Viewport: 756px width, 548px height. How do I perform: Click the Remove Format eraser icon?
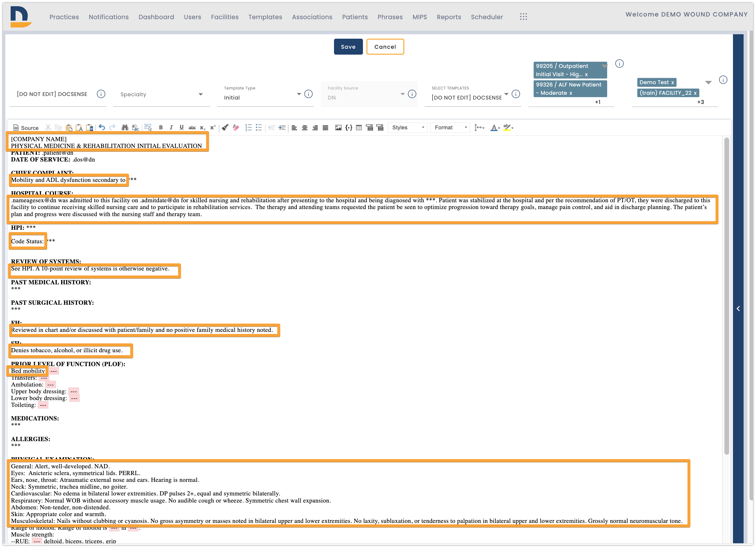[x=236, y=128]
